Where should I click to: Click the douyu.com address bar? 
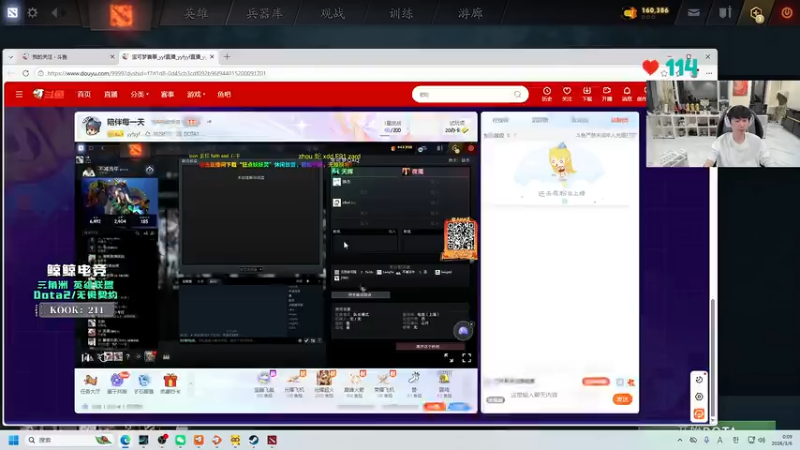click(x=156, y=73)
